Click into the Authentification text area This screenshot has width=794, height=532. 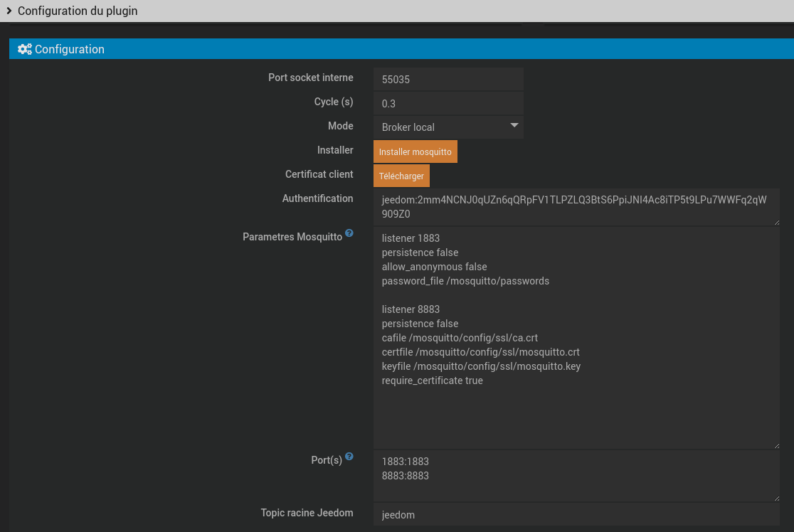pos(576,207)
